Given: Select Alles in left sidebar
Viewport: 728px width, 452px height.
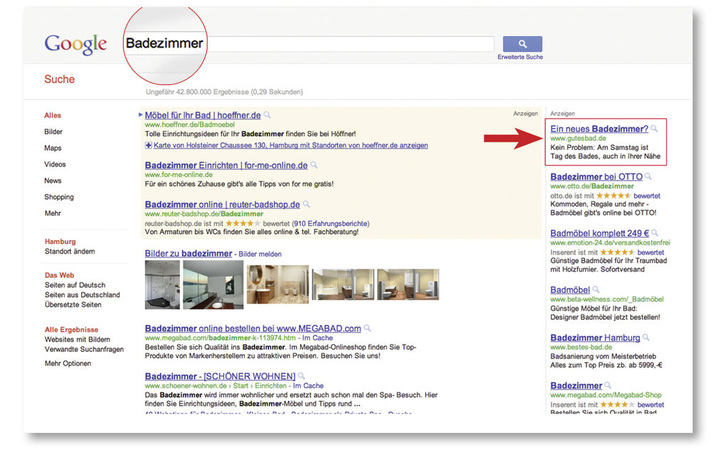Looking at the screenshot, I should 52,115.
